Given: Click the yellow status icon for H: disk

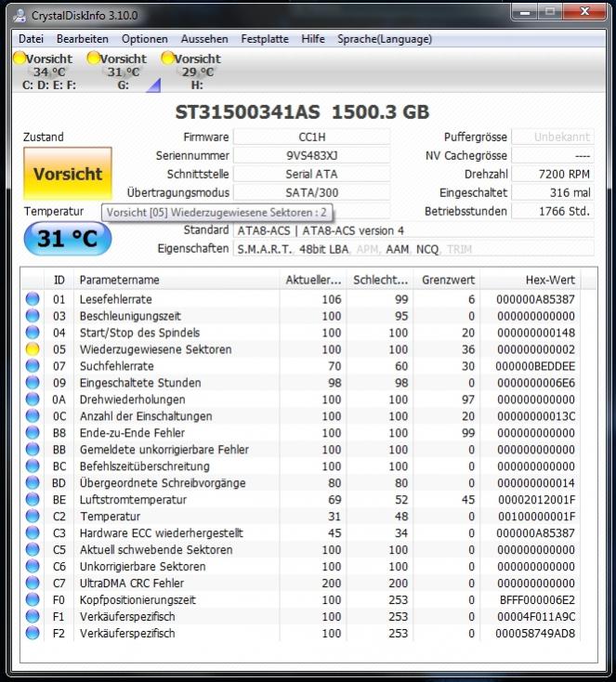Looking at the screenshot, I should pos(167,58).
